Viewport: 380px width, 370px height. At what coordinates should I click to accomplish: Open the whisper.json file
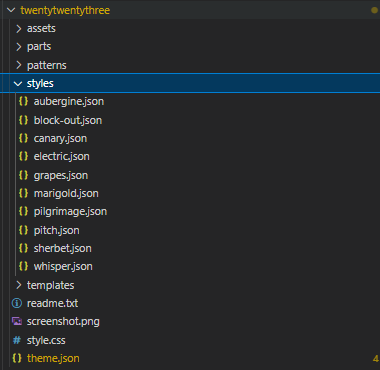(x=63, y=266)
